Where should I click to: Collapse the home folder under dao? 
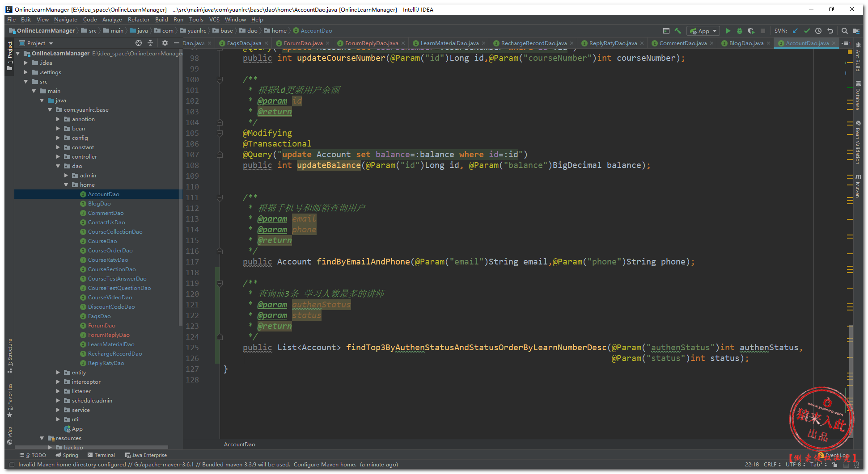pyautogui.click(x=66, y=185)
